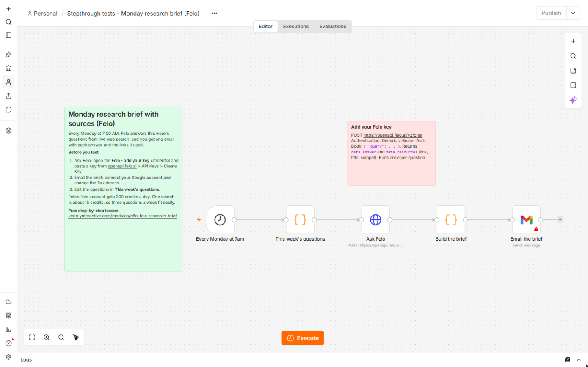
Task: Add a sticky note from canvas toolbar
Action: [x=573, y=71]
